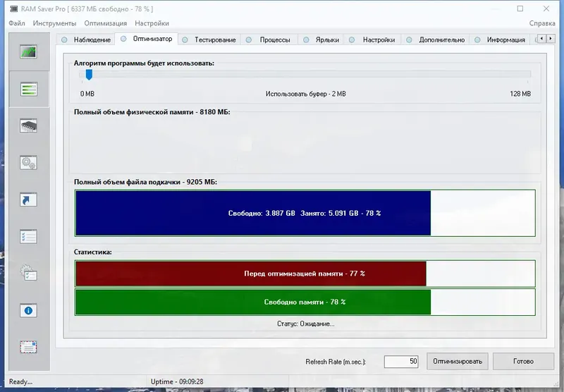
Task: Maximize the RAM Saver Pro window
Action: pos(520,8)
